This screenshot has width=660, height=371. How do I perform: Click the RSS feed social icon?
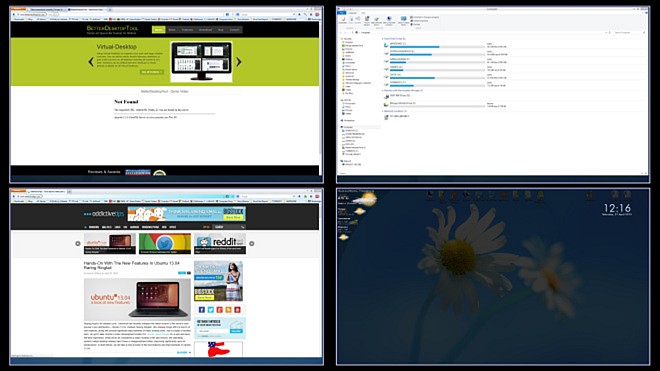[228, 310]
